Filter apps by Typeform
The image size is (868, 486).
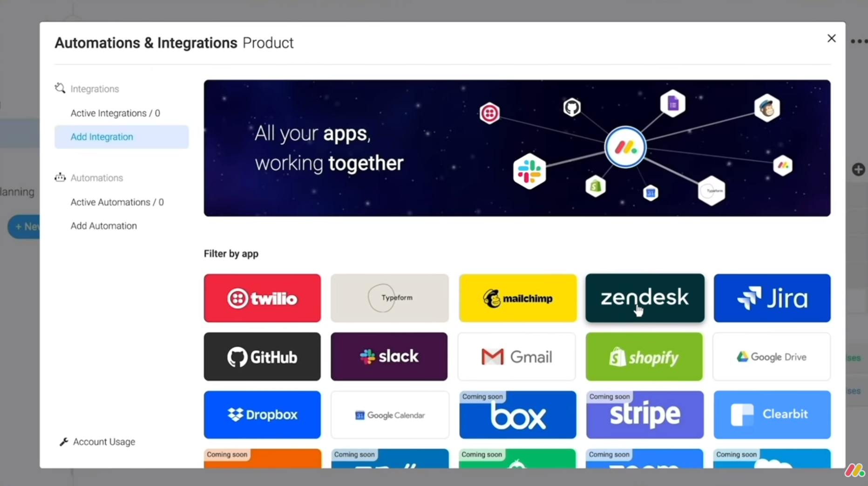tap(389, 298)
